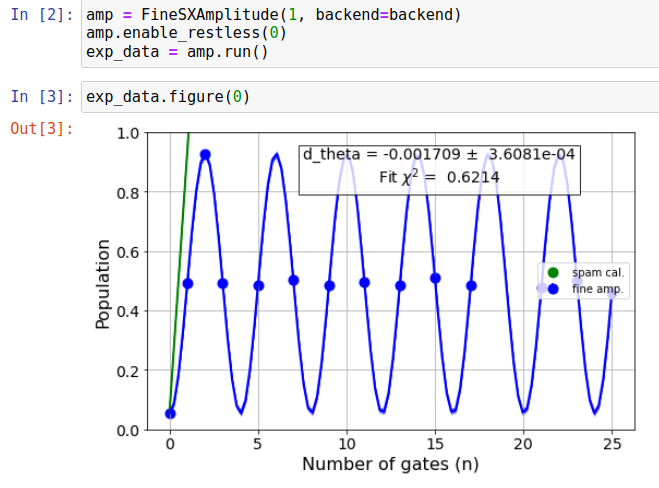Screen dimensions: 659x488
Task: Click the FineSXAmplitude constructor line
Action: [x=274, y=15]
